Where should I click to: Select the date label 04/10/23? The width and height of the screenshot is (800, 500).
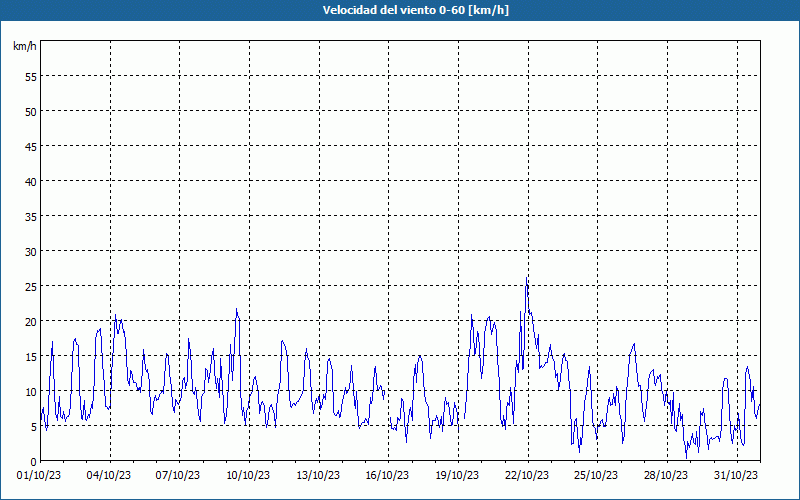click(109, 475)
